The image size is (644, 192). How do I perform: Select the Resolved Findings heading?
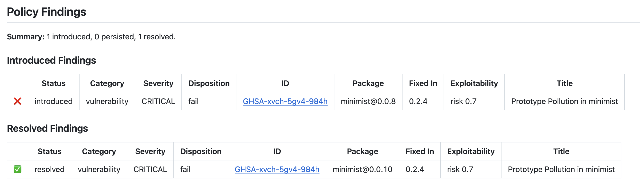click(47, 129)
